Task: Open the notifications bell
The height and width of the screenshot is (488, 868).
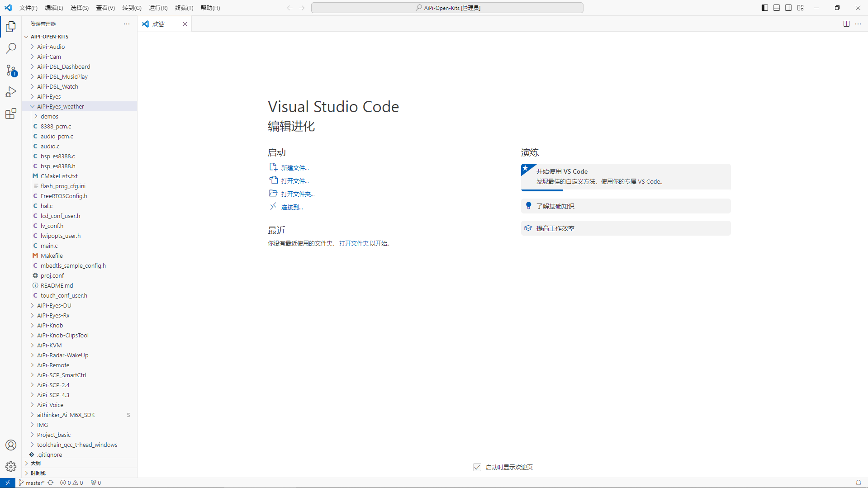Action: tap(858, 483)
